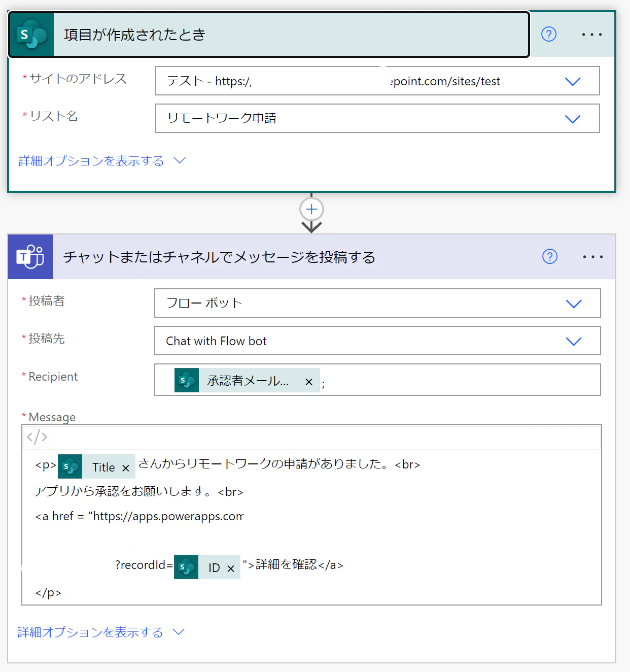Remove the 承認者メール token from Recipient
Screen dimensions: 630x672
tap(309, 382)
